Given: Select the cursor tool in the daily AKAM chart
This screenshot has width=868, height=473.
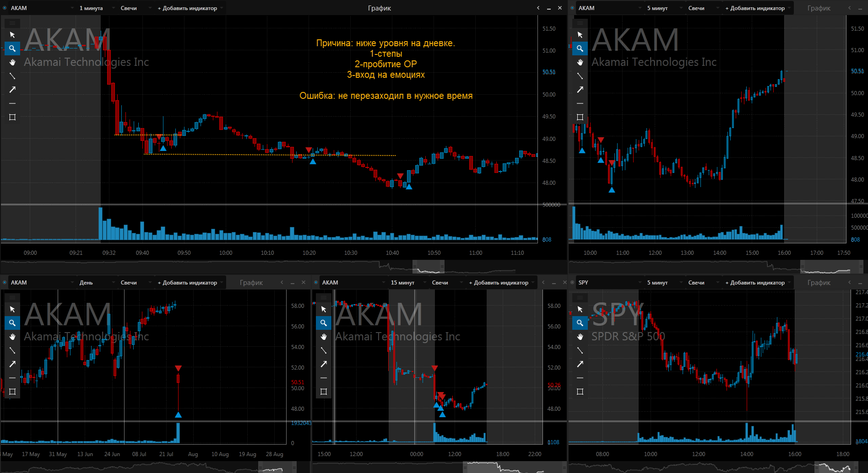Looking at the screenshot, I should click(12, 309).
